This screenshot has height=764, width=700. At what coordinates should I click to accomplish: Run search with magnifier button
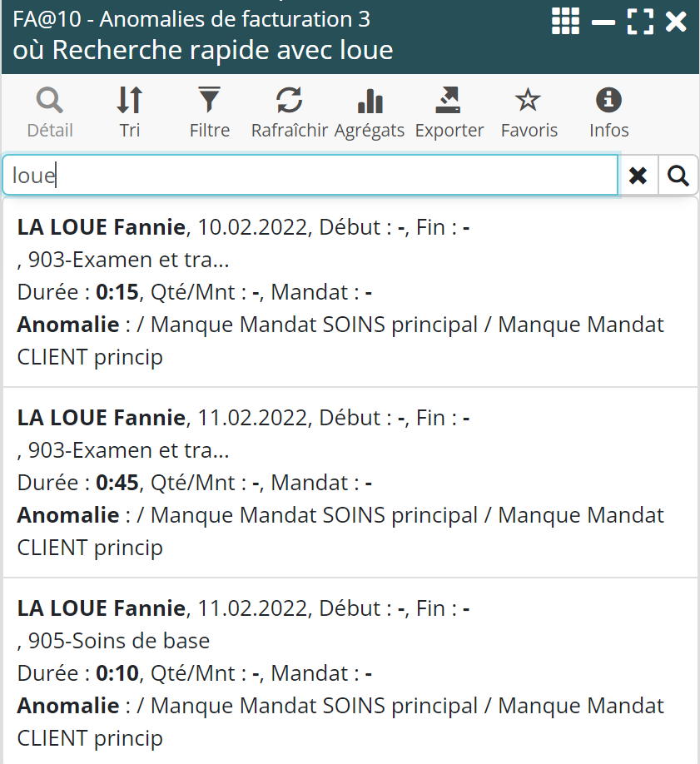pyautogui.click(x=678, y=176)
